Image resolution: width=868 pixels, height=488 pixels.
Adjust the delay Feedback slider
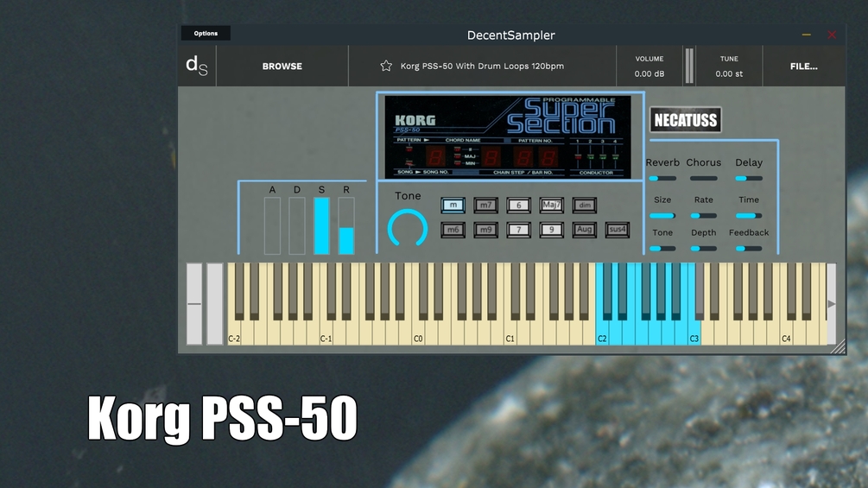[749, 249]
